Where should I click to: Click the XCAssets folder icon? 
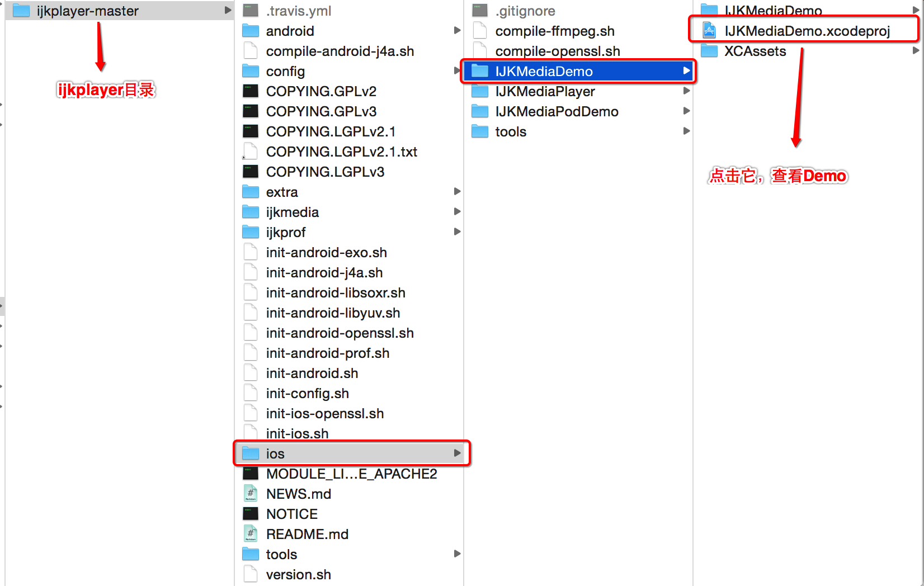pyautogui.click(x=709, y=51)
